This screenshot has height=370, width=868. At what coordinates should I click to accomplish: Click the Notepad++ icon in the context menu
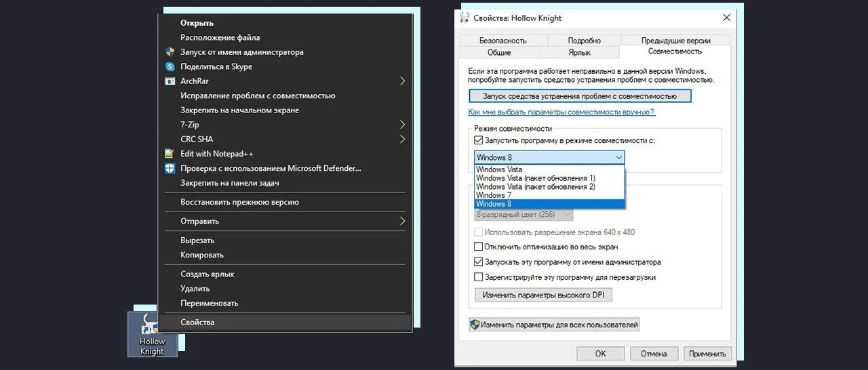point(170,154)
